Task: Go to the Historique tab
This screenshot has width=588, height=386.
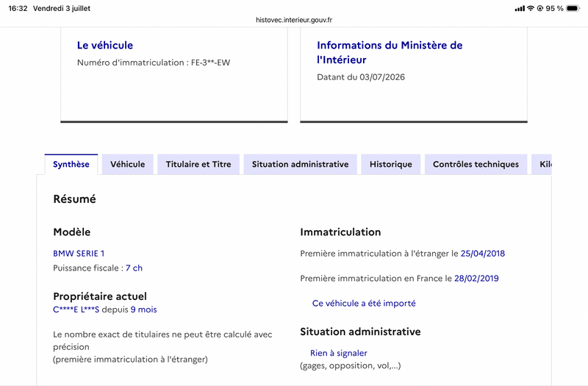Action: (391, 164)
